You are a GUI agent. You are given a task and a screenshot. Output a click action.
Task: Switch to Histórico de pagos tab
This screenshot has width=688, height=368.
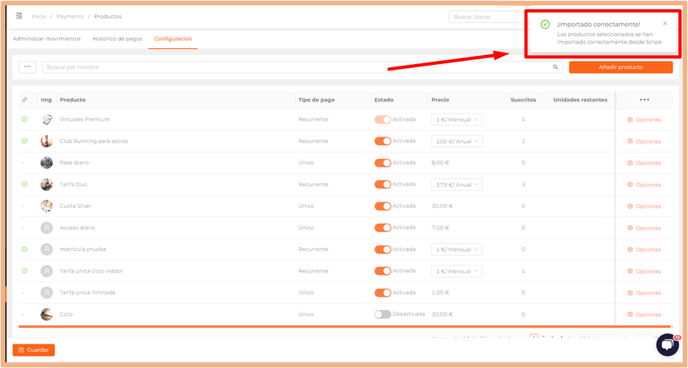(117, 39)
